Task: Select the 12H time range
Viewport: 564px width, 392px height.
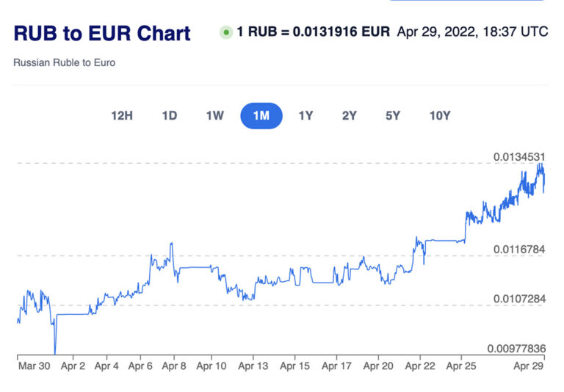Action: pyautogui.click(x=122, y=115)
